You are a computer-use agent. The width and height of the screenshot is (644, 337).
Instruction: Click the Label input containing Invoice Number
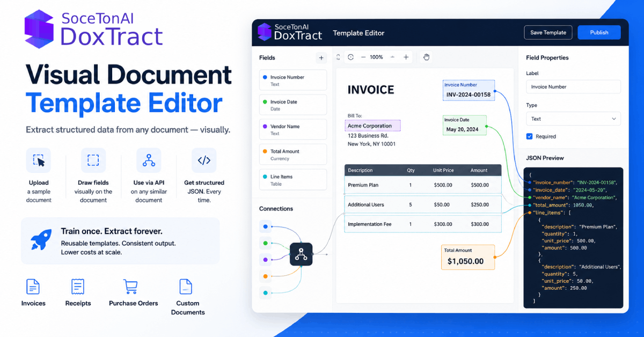(x=573, y=86)
